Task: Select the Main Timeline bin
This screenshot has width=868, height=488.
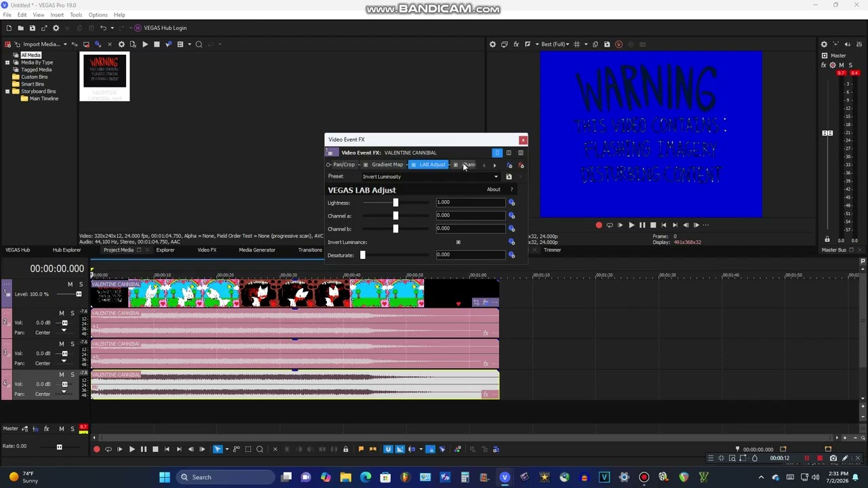Action: 43,99
